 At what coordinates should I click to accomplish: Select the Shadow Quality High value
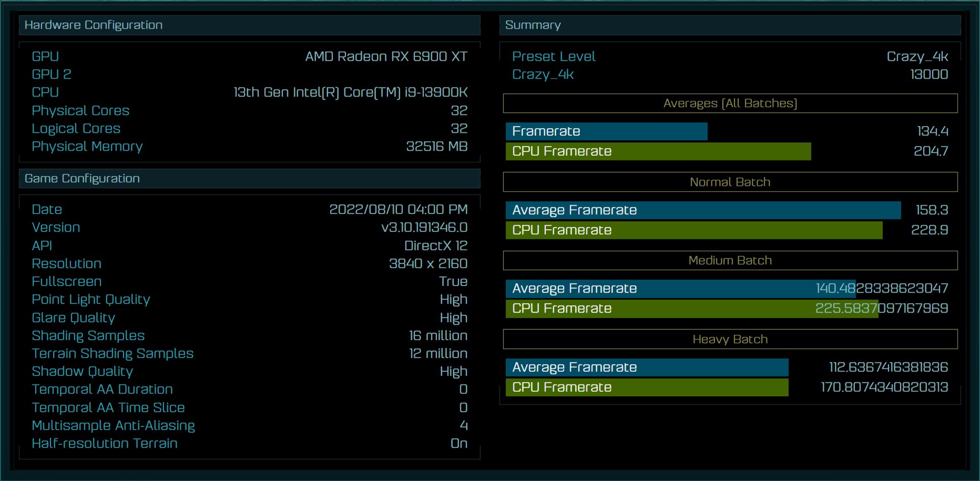[454, 371]
